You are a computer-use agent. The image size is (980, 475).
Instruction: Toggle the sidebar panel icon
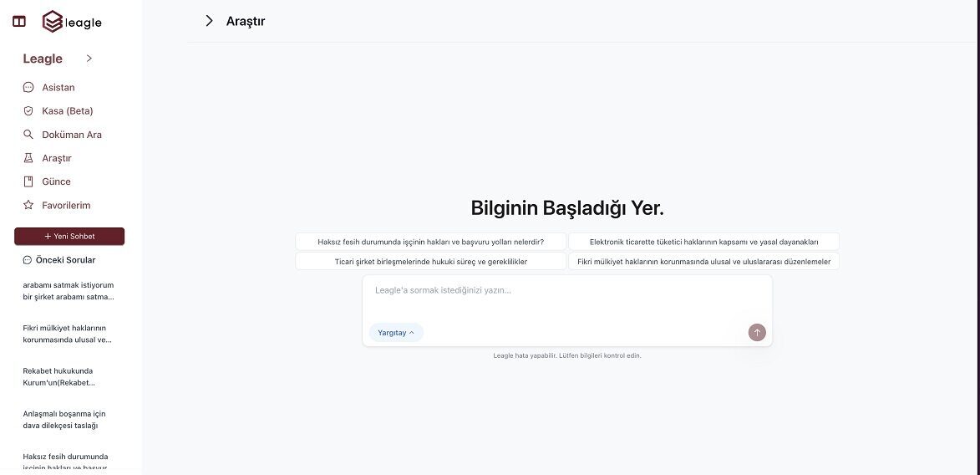coord(19,22)
